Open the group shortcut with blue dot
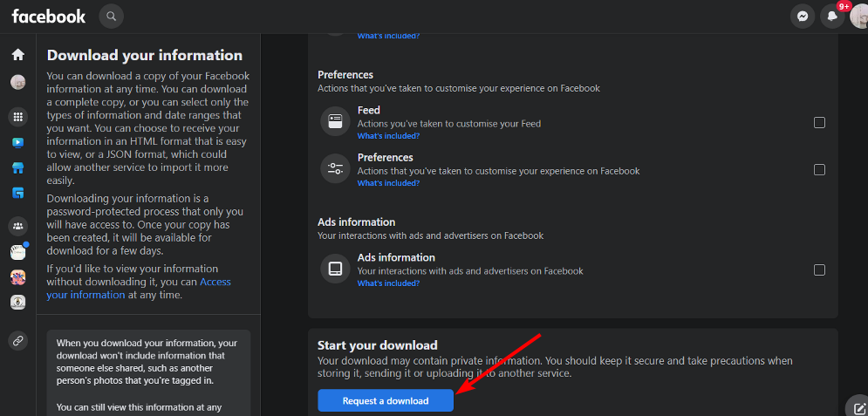This screenshot has width=868, height=416. click(18, 252)
